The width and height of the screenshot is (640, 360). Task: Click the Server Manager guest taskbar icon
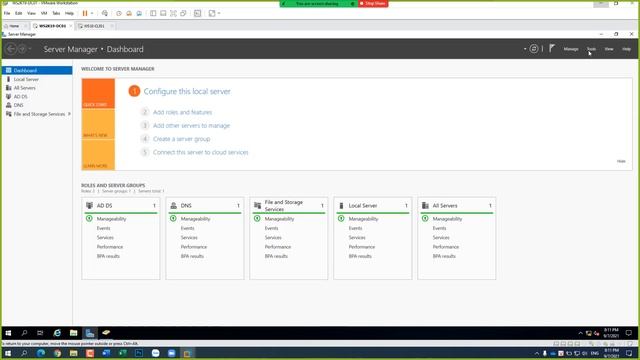(x=90, y=333)
